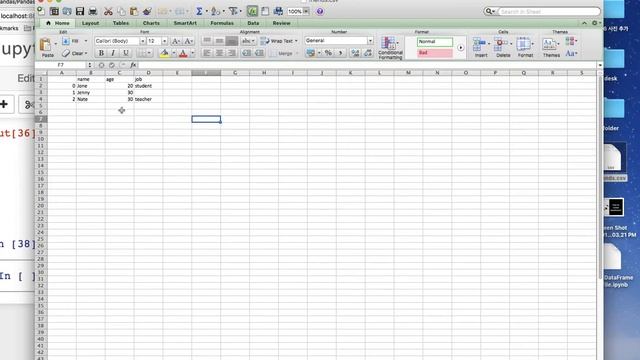Create a new workbook from the toolbar
This screenshot has width=640, height=360.
click(41, 11)
